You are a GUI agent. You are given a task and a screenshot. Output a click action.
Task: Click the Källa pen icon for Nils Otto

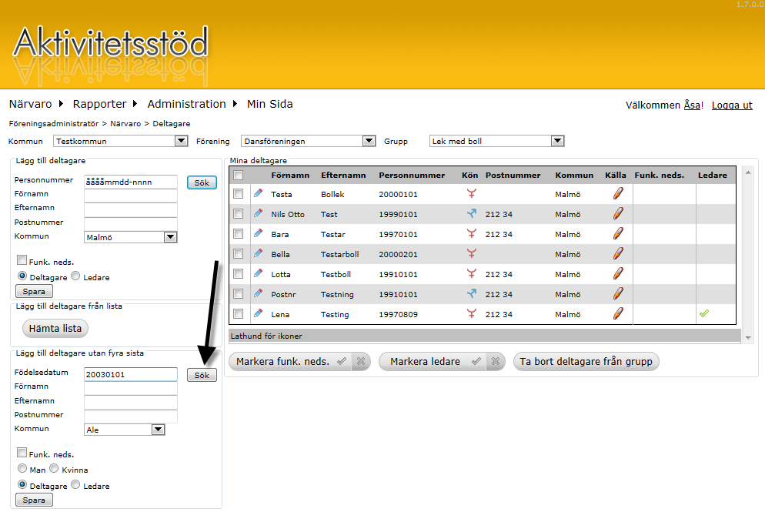(618, 213)
